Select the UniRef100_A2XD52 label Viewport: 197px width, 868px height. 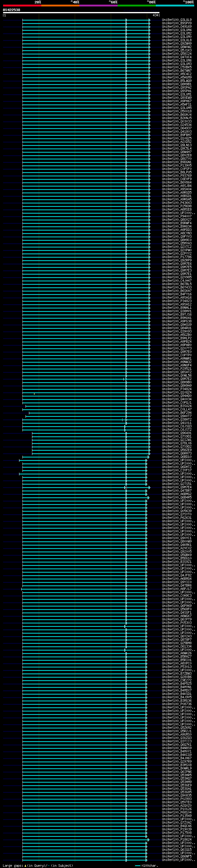[177, 142]
